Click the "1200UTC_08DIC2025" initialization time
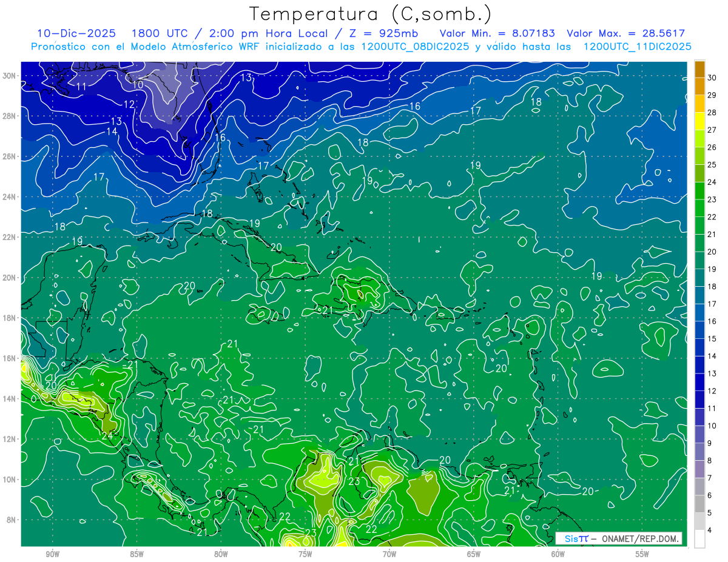The height and width of the screenshot is (562, 728). (414, 47)
